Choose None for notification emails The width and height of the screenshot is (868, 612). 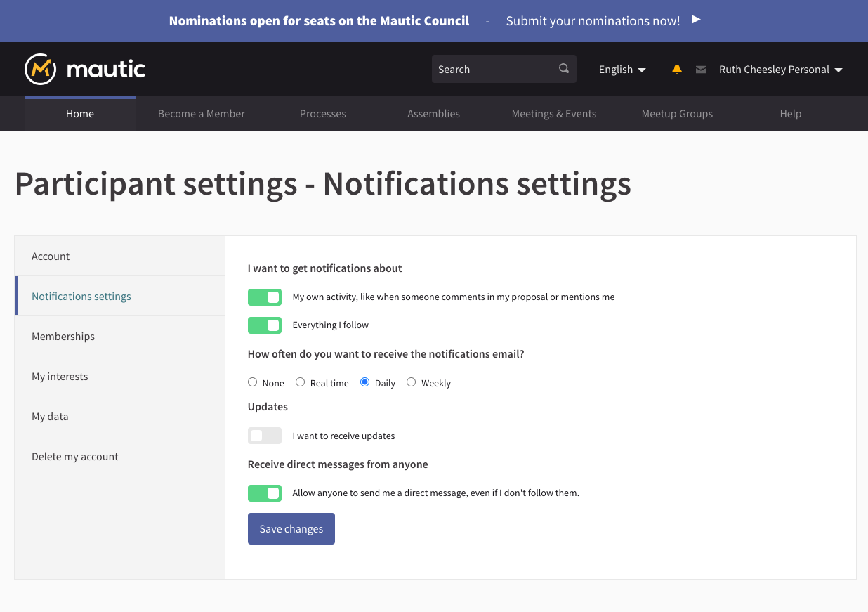pos(253,382)
